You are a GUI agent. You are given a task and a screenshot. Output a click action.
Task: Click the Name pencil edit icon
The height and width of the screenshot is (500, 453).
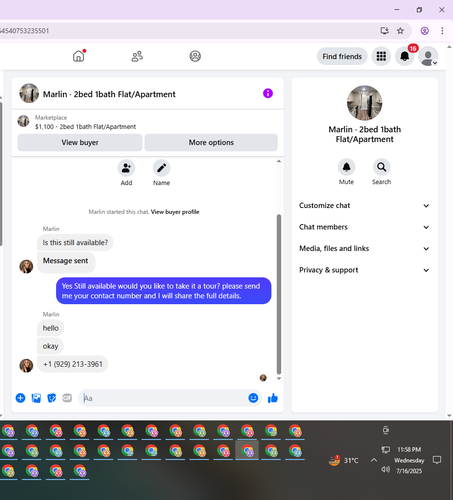pyautogui.click(x=161, y=168)
